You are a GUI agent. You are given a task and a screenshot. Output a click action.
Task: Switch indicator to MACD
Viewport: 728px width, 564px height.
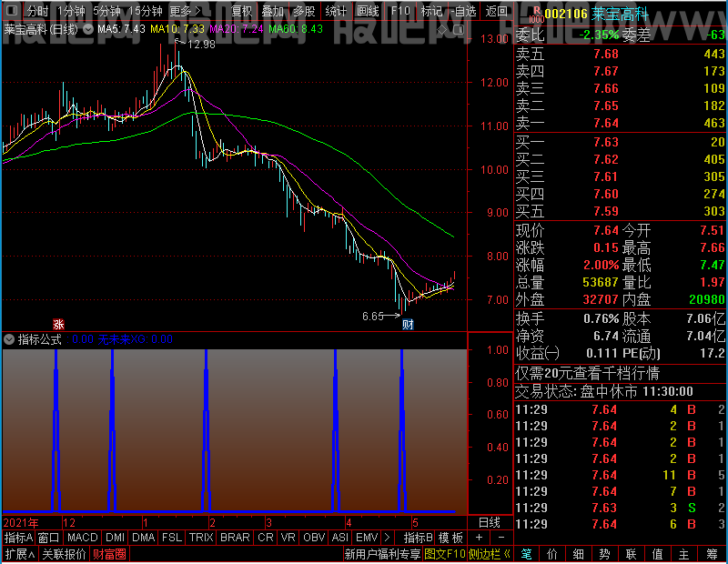(x=82, y=538)
